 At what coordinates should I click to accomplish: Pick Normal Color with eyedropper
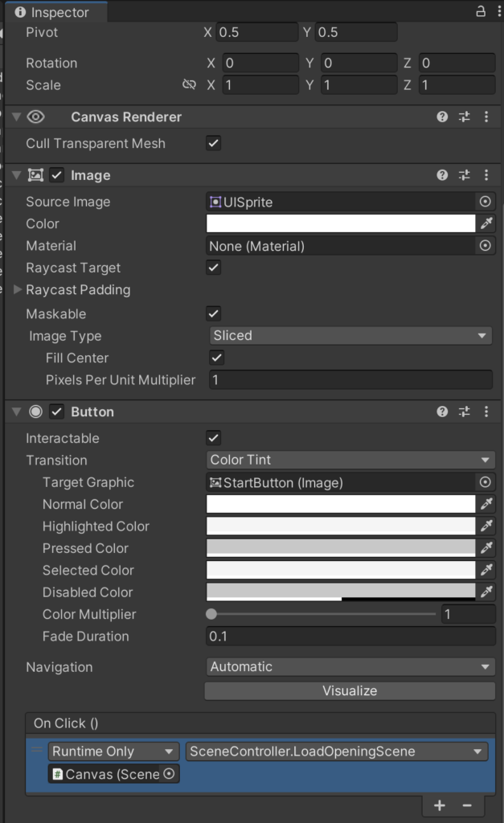coord(486,505)
